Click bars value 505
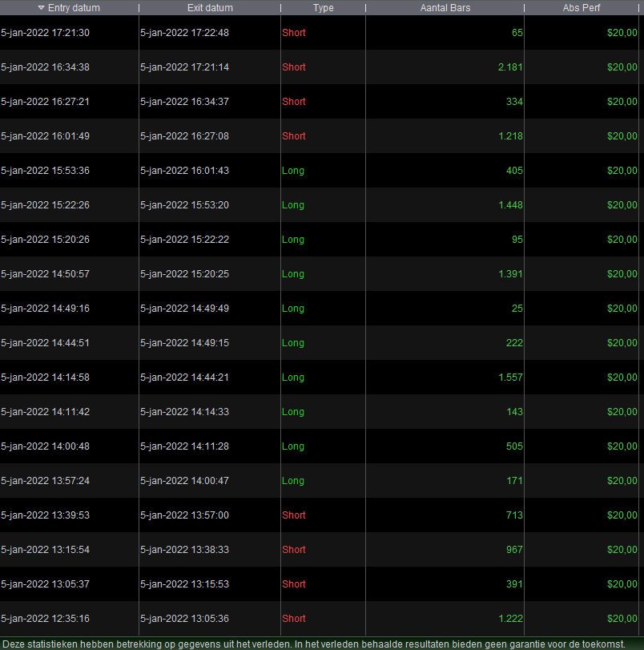The height and width of the screenshot is (650, 644). coord(514,446)
